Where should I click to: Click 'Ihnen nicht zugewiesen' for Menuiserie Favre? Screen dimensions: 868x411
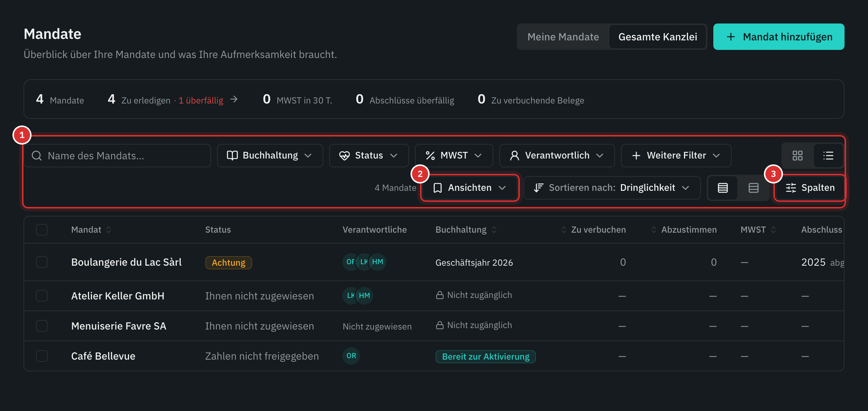[260, 326]
